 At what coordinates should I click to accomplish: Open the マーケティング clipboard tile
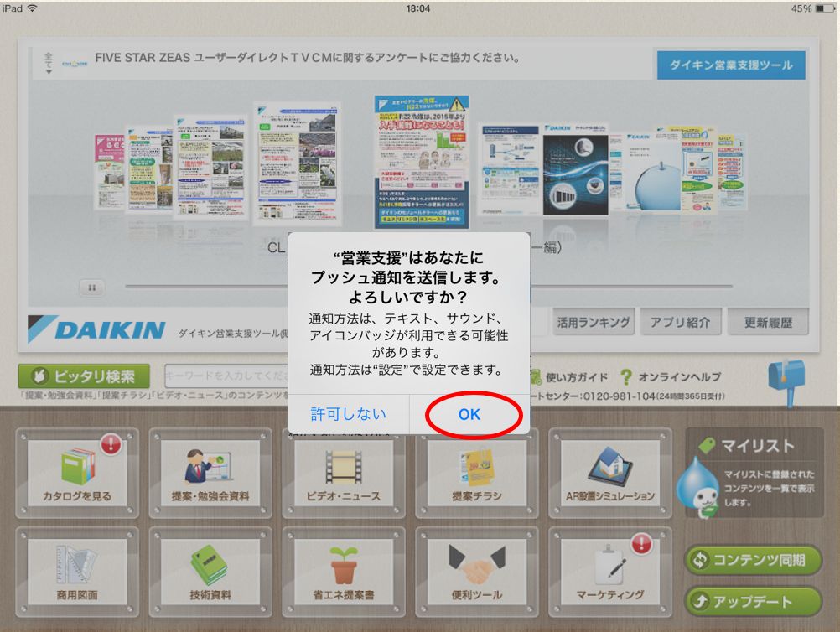coord(610,572)
